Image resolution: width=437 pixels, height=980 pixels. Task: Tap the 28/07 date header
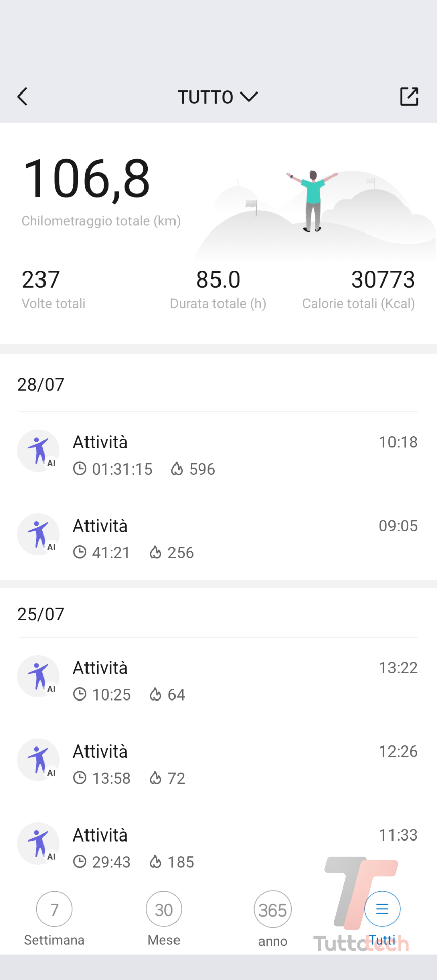[x=41, y=385]
